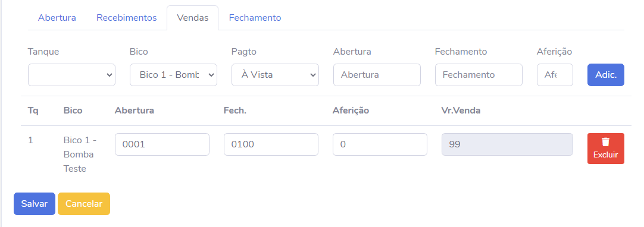The width and height of the screenshot is (644, 227).
Task: Click the top Aferição input field
Action: pos(555,74)
